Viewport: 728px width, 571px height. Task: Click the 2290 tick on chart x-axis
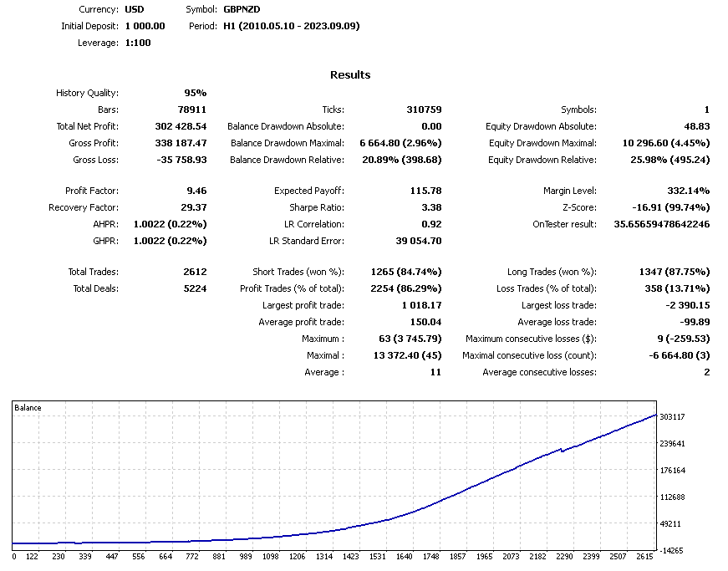click(564, 557)
